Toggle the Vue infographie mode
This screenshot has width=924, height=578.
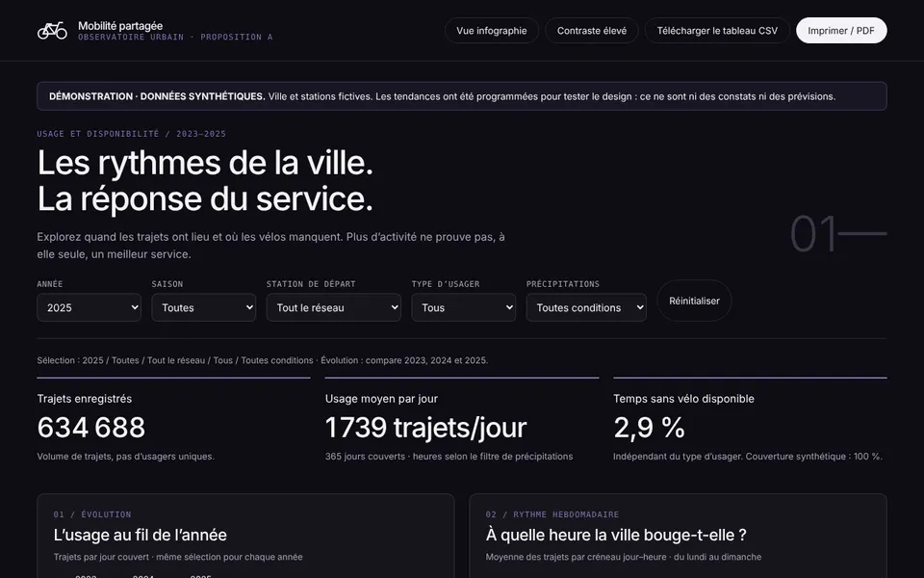[492, 31]
